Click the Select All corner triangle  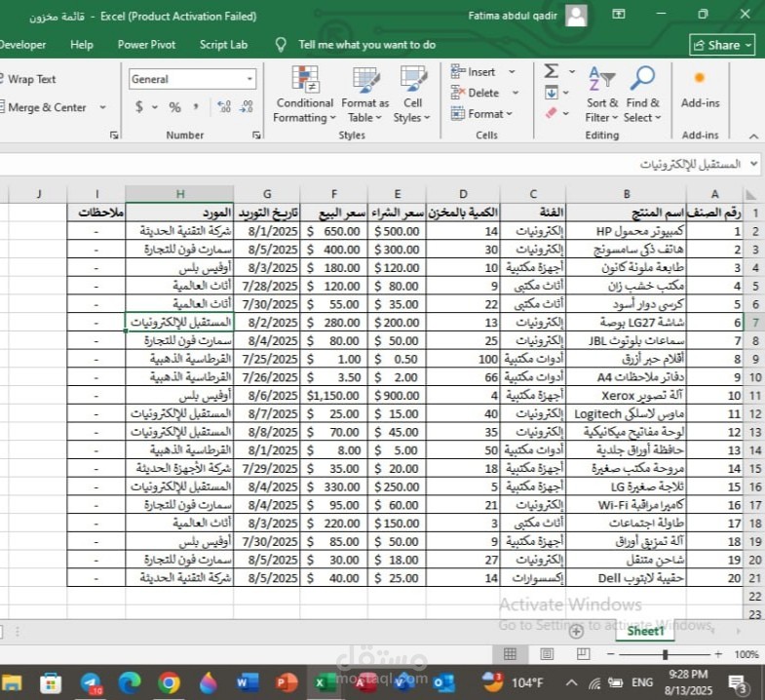(x=751, y=195)
